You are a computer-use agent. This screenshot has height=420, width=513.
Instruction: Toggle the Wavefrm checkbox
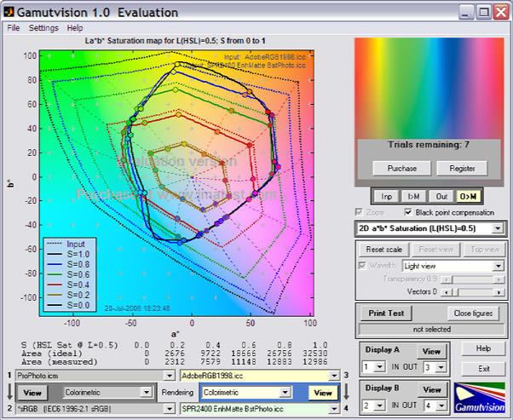pyautogui.click(x=362, y=265)
